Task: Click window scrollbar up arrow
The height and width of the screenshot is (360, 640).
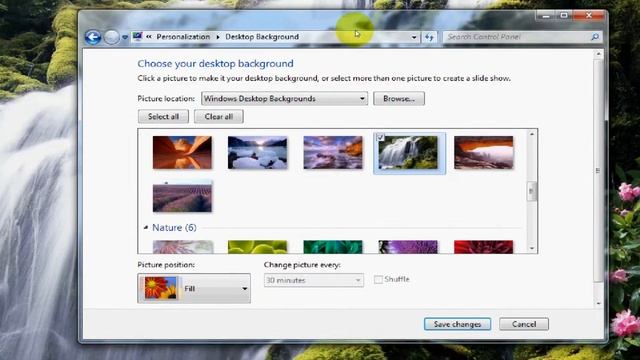Action: 598,54
